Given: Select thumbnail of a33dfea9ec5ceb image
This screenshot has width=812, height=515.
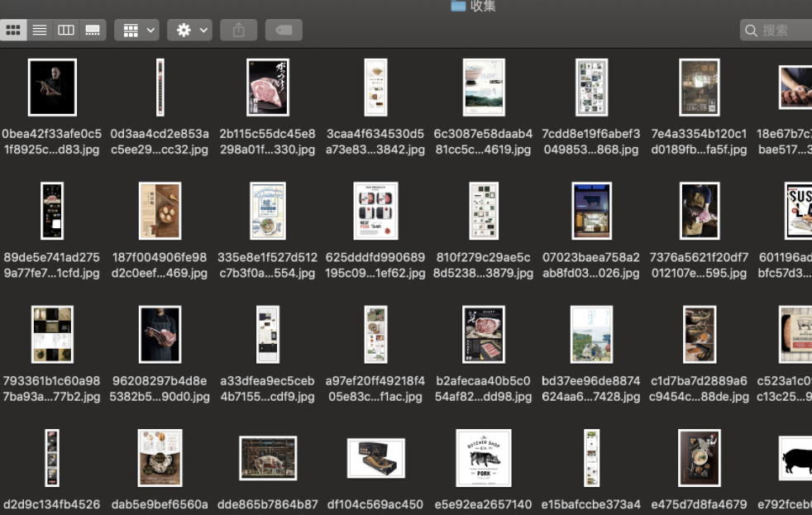Looking at the screenshot, I should point(268,334).
